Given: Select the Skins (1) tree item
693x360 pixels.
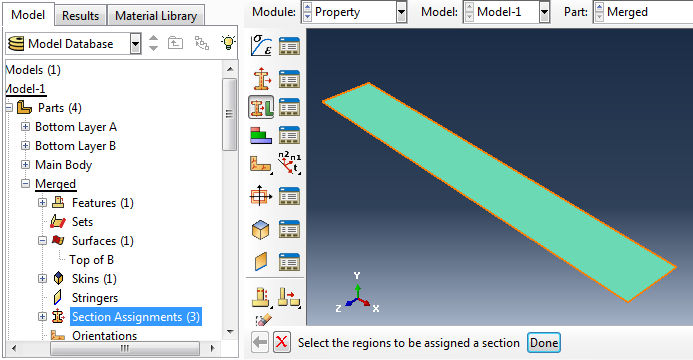Looking at the screenshot, I should click(94, 279).
